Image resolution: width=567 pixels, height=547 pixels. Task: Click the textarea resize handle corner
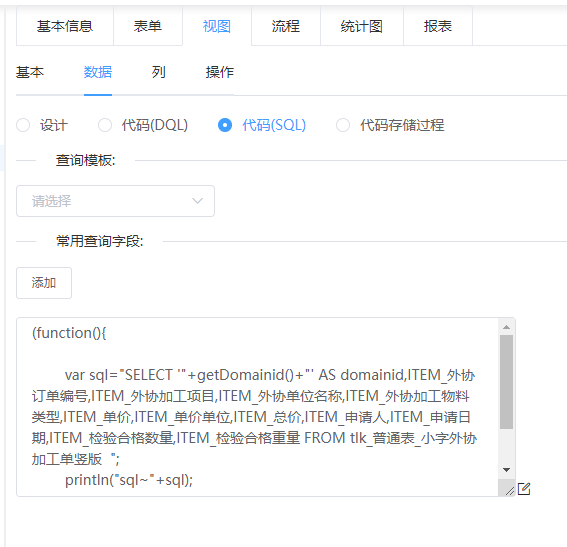tap(510, 491)
